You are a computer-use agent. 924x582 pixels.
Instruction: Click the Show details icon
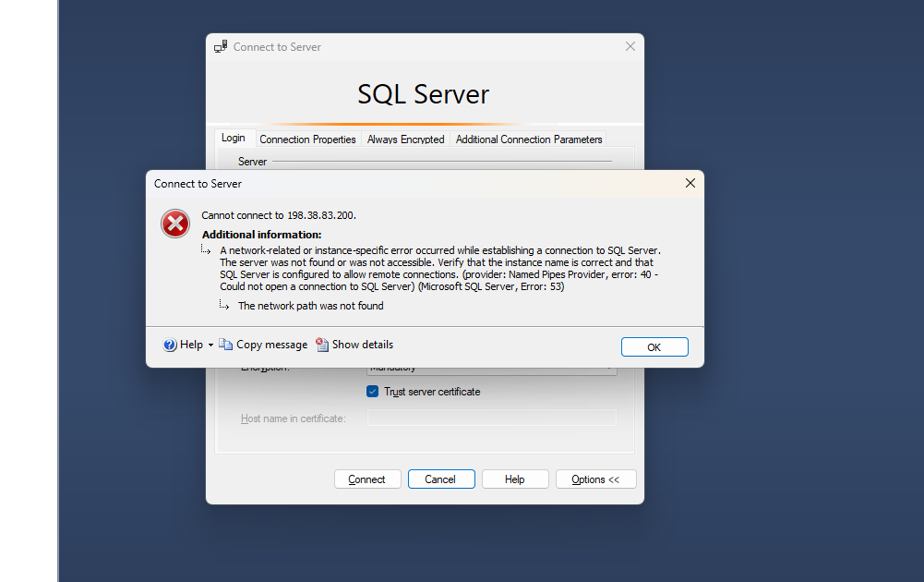322,345
